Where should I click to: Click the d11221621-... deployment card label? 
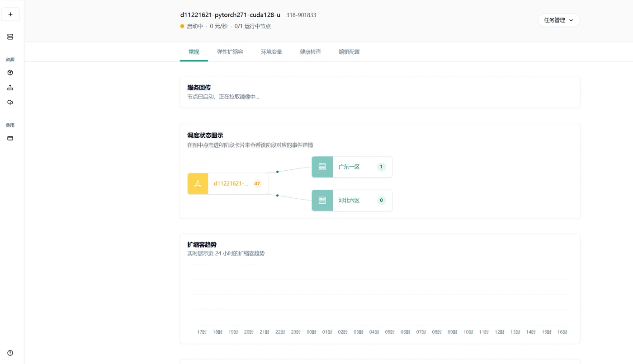click(x=231, y=184)
